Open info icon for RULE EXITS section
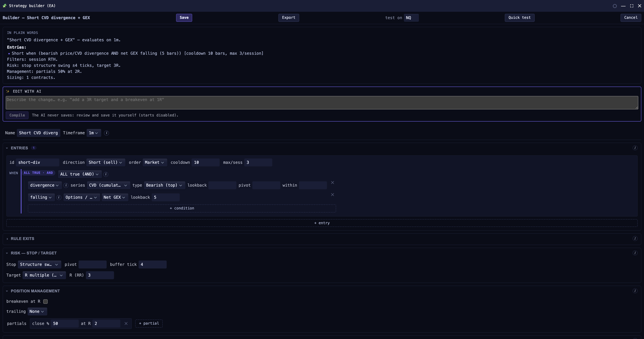 [x=635, y=239]
